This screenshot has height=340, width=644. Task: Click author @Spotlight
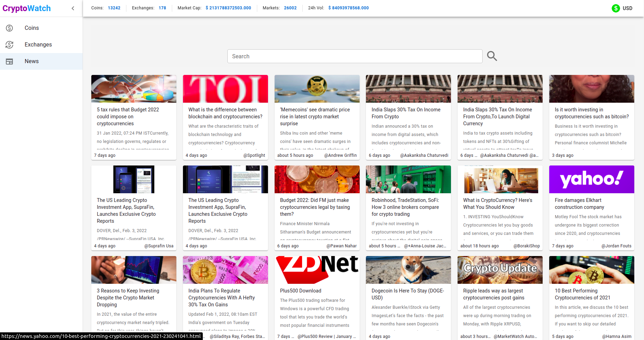point(254,155)
